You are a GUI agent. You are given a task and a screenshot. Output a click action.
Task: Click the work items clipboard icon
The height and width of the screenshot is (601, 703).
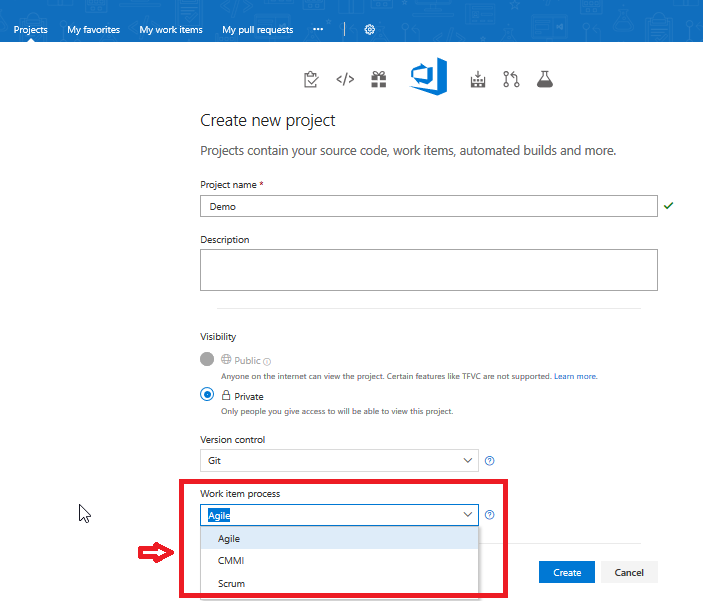[311, 80]
